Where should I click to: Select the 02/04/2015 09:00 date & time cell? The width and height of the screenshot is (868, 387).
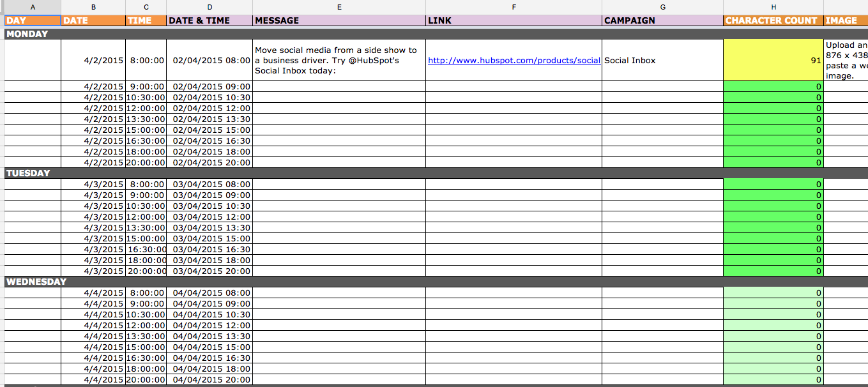209,87
